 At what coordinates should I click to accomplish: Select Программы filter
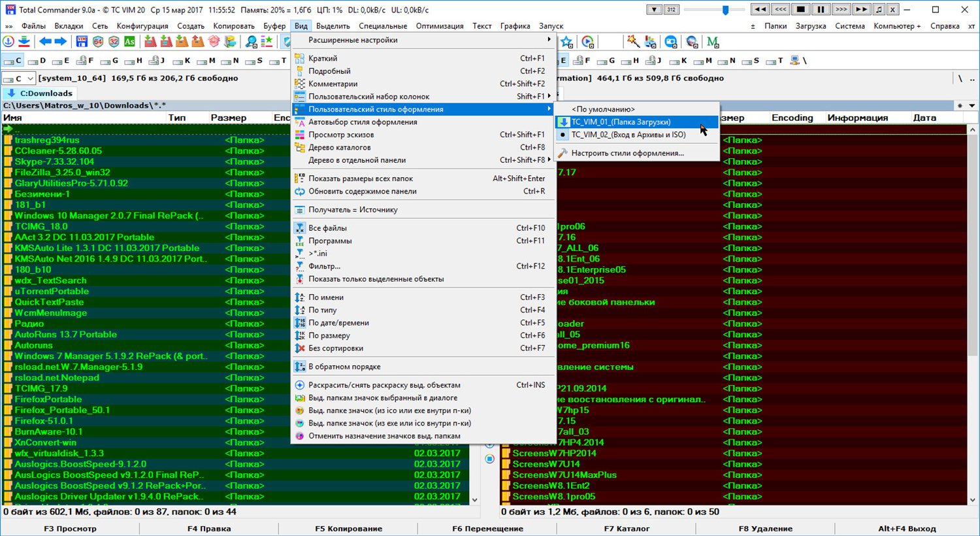(x=423, y=241)
